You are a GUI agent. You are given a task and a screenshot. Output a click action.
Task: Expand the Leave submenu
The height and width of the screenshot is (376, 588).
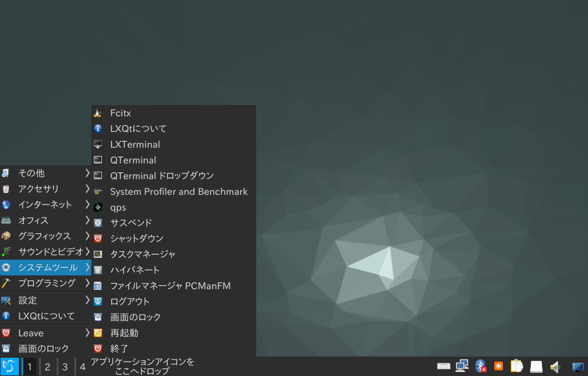click(45, 333)
